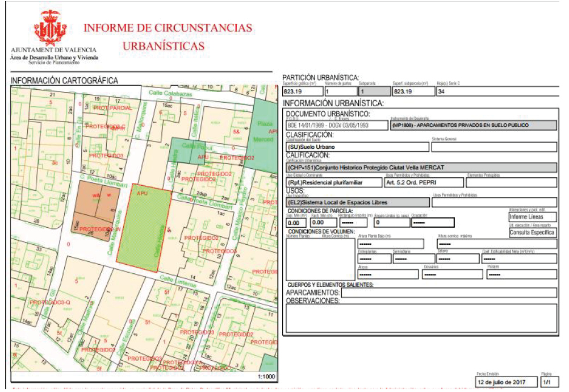Click the Coef. Edificabilidad Neta field
Viewport: 569px width, 392px height.
(x=519, y=259)
